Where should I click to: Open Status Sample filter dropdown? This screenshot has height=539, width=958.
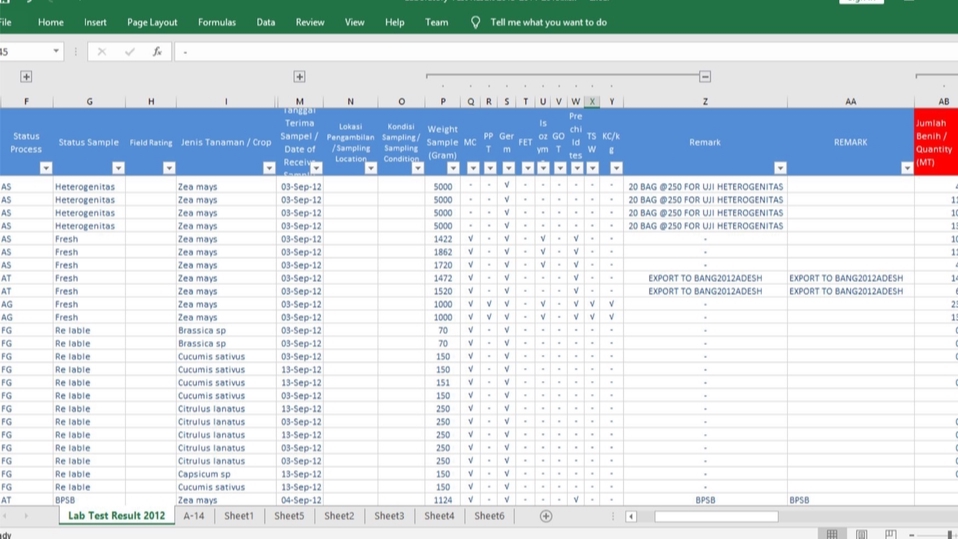point(118,168)
